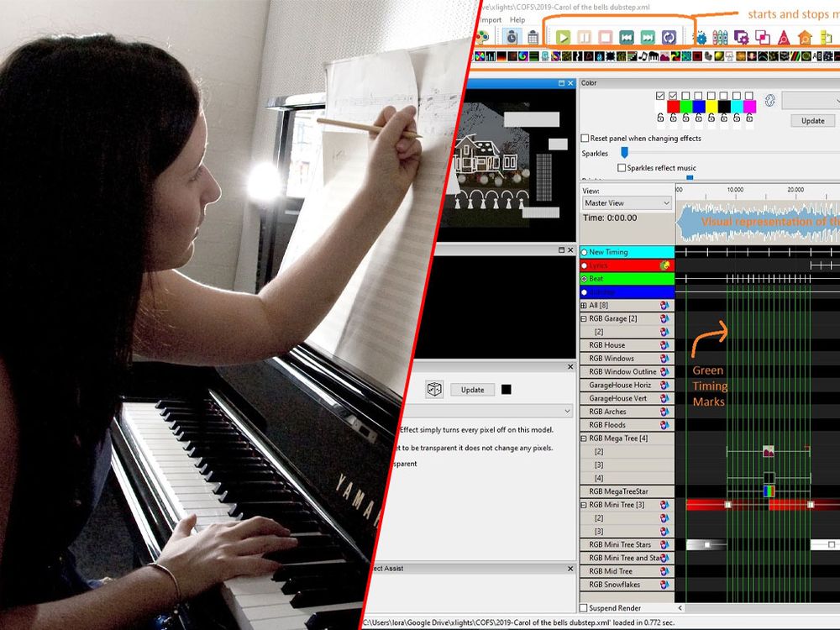
Task: Check the Suspend Render checkbox
Action: [585, 608]
